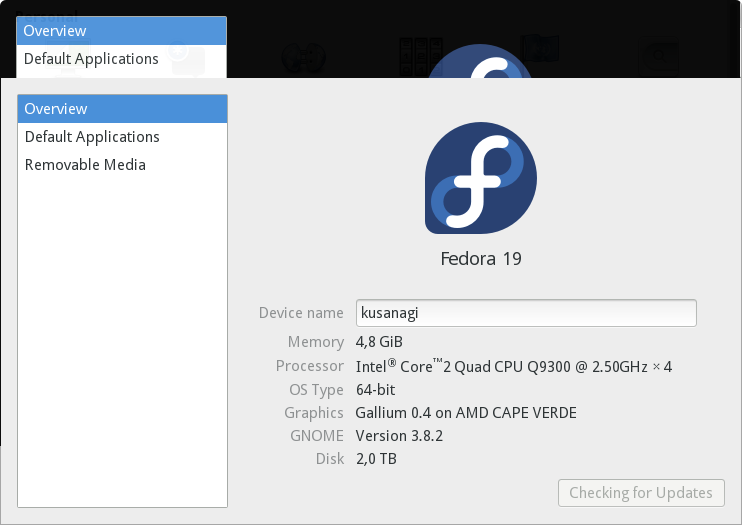Click the Memory label
The image size is (742, 525).
pyautogui.click(x=316, y=342)
